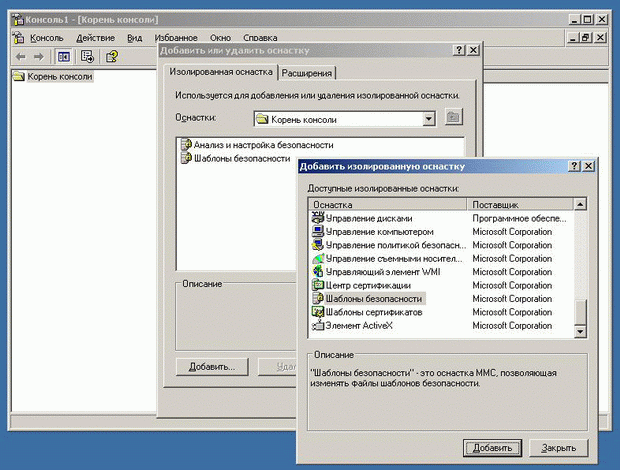Toggle the console tree pane icon

(63, 56)
